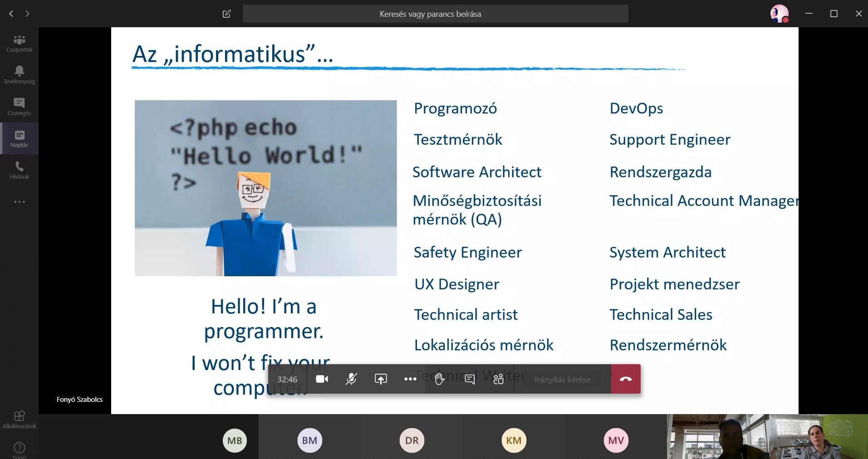Show the participants list
The height and width of the screenshot is (459, 868).
pos(499,379)
